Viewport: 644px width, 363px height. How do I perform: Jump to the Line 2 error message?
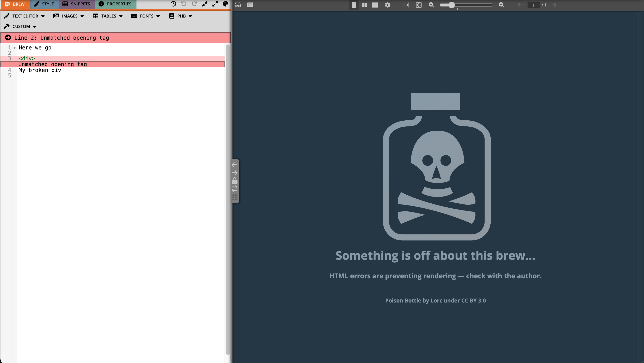(x=62, y=38)
